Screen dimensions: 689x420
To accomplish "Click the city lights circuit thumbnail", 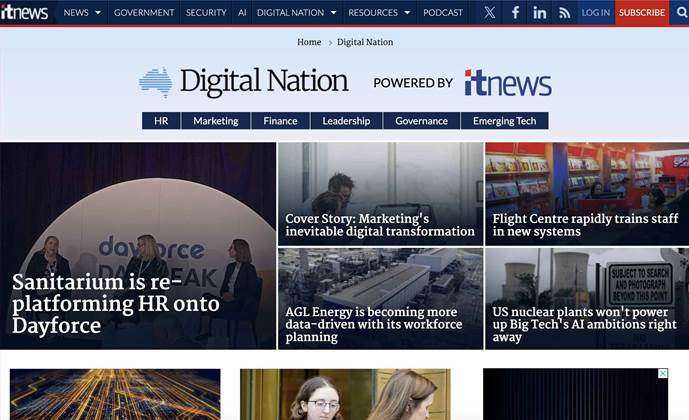I will point(115,394).
